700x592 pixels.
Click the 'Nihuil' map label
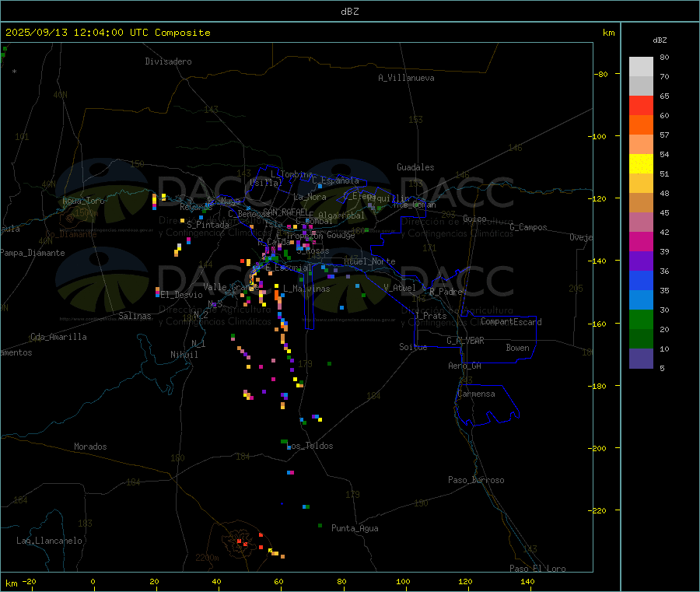[184, 355]
